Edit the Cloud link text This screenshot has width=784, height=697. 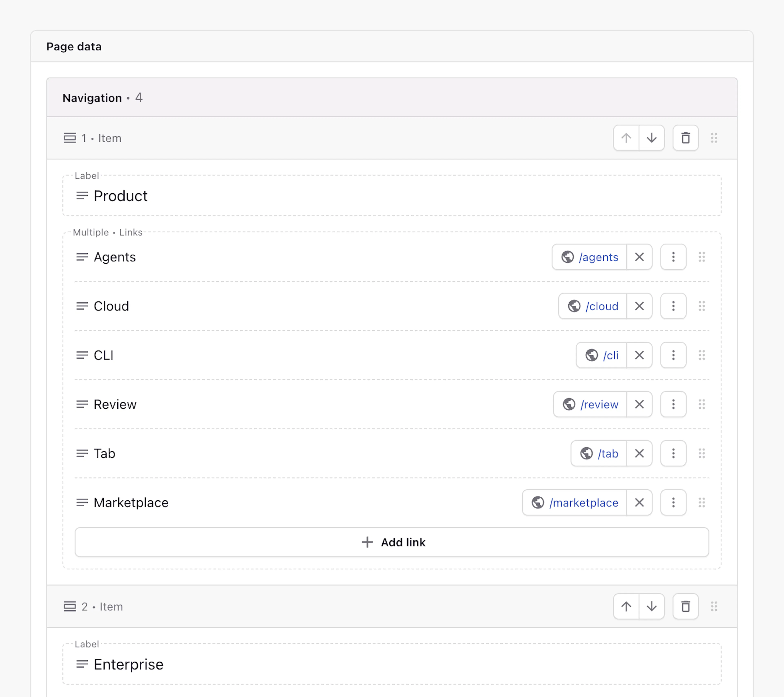tap(111, 306)
